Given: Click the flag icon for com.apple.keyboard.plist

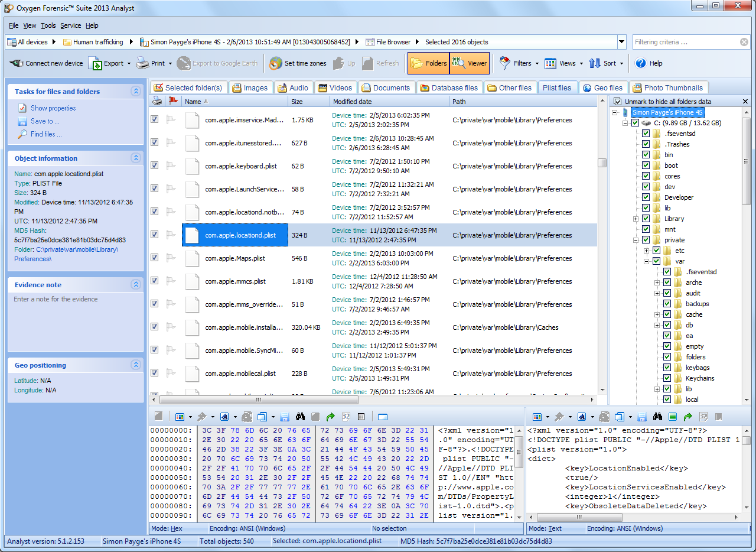Looking at the screenshot, I should [171, 166].
